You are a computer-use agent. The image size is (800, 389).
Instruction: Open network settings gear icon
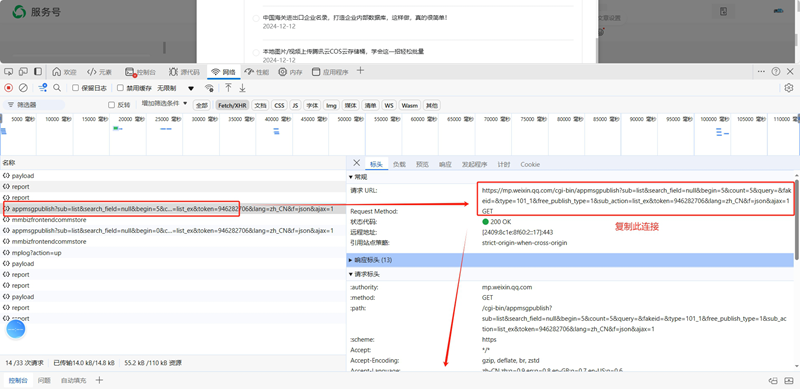[789, 88]
